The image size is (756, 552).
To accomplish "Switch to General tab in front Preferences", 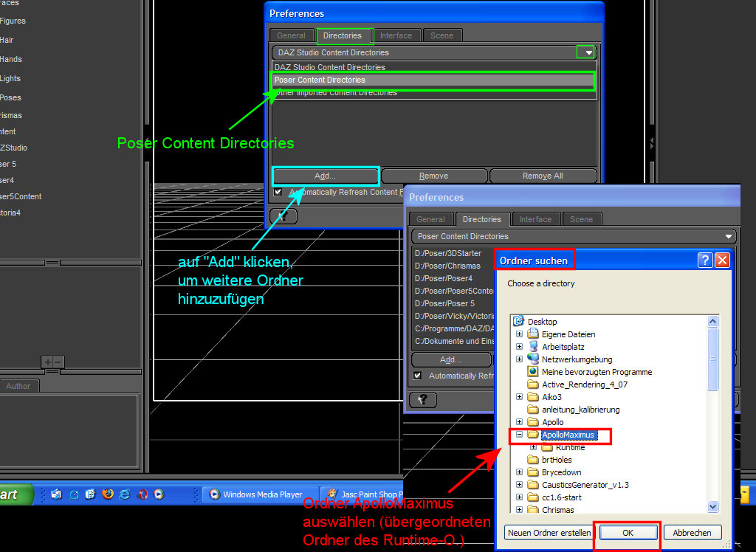I will click(430, 219).
